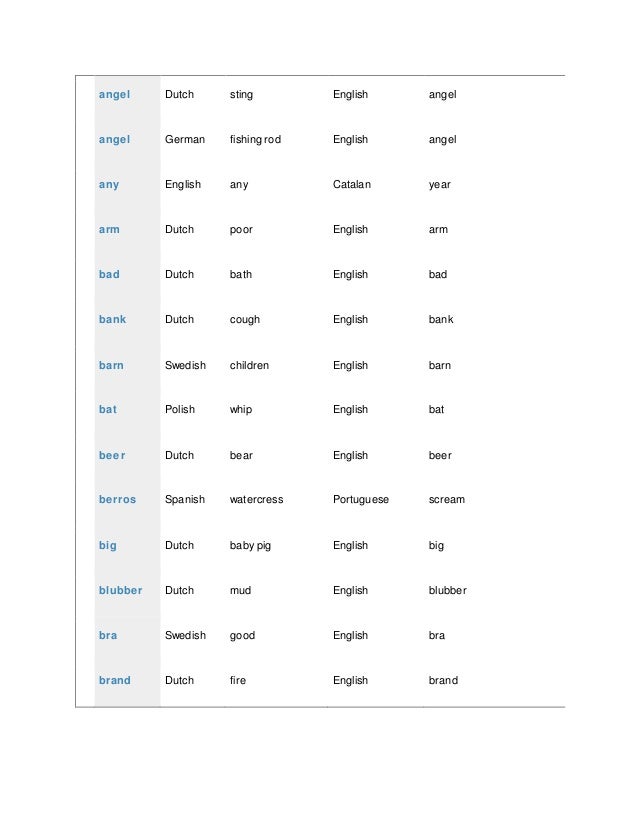Open the 'brand' word link

[x=114, y=680]
